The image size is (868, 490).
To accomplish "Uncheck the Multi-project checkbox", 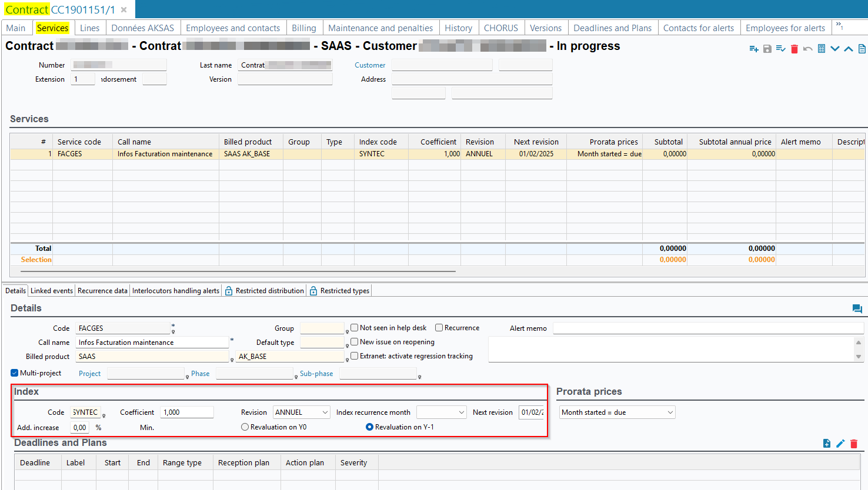I will point(15,373).
